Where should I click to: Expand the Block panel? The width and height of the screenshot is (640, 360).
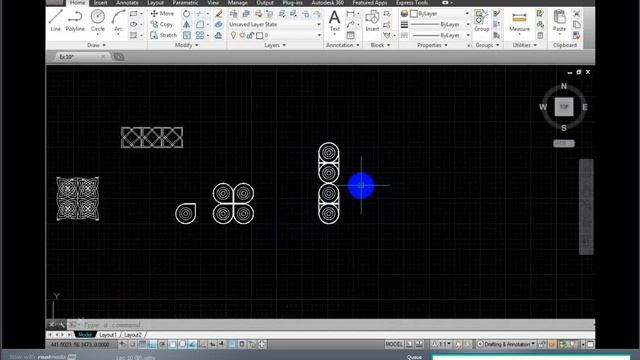pyautogui.click(x=380, y=45)
